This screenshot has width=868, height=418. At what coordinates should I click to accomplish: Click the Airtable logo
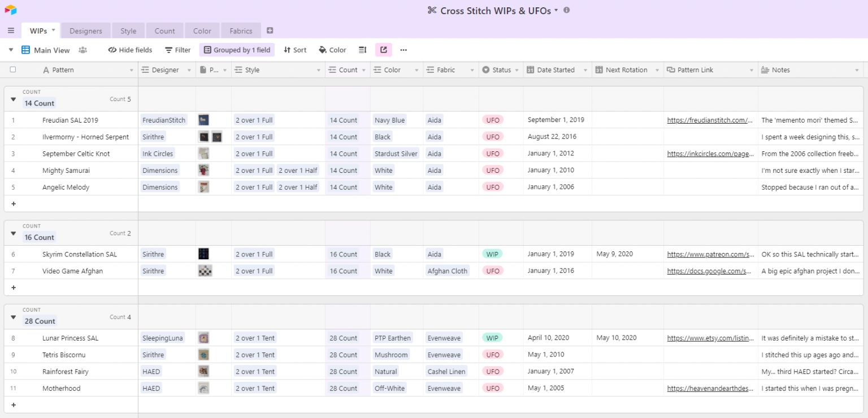10,10
